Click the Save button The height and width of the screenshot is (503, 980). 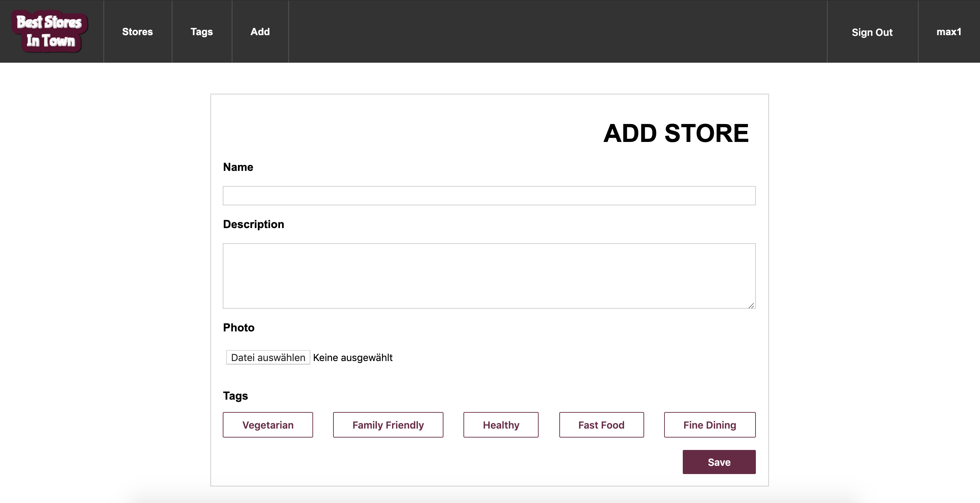click(719, 462)
